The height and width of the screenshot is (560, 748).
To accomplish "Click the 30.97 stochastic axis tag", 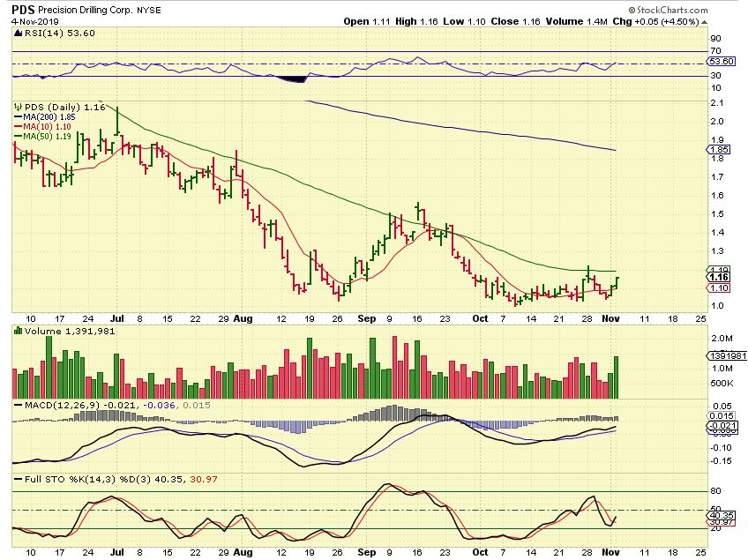I will tap(722, 522).
